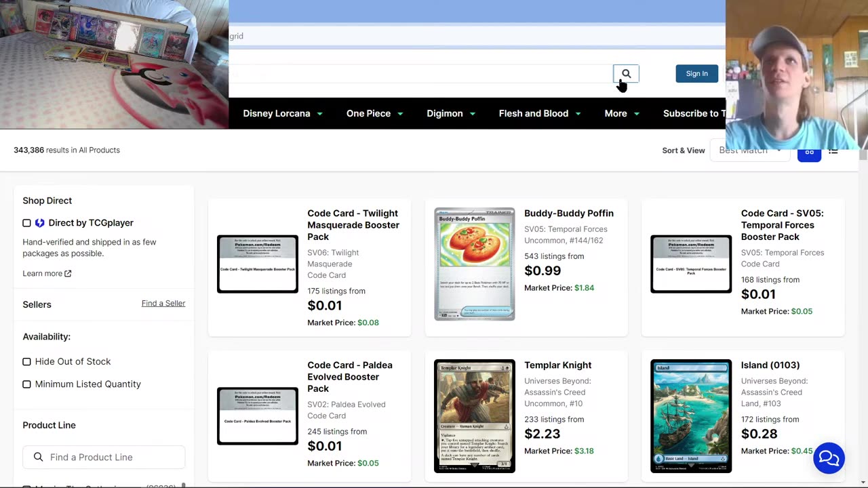Screen dimensions: 868x488
Task: Focus the Find a Product Line field
Action: pos(104,457)
